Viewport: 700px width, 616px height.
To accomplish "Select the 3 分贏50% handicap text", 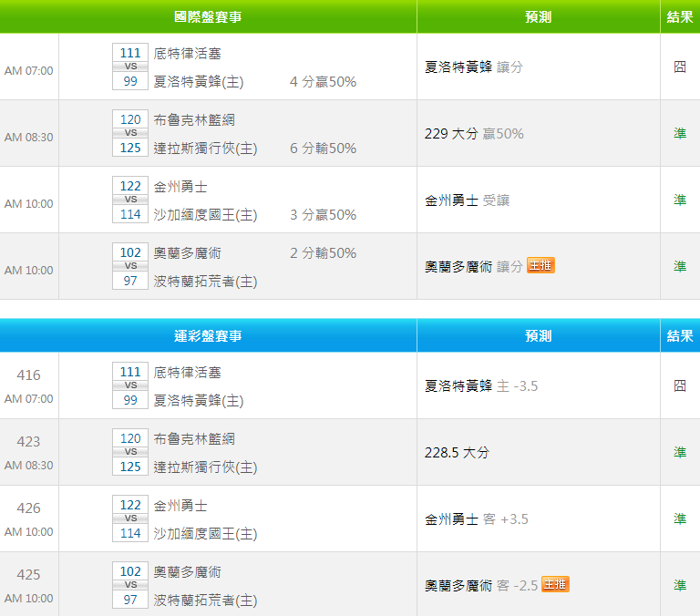I will (323, 215).
